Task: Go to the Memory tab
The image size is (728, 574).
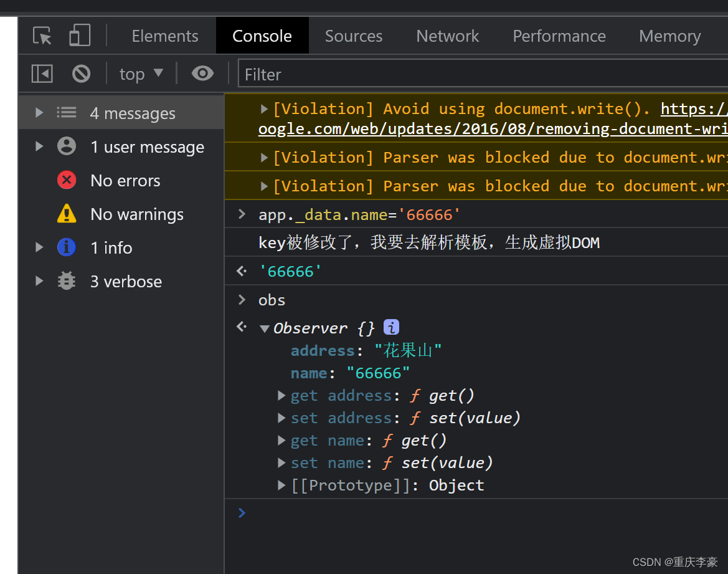Action: coord(669,36)
